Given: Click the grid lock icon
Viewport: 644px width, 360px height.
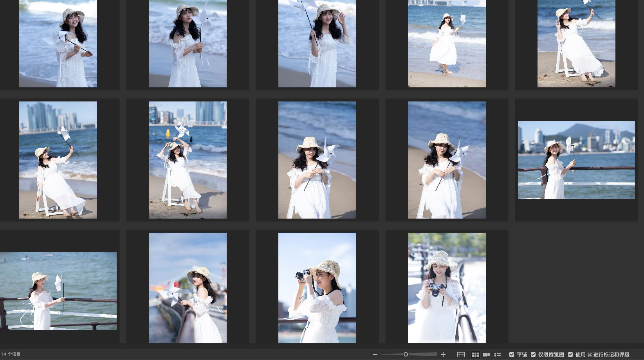Looking at the screenshot, I should [x=461, y=355].
